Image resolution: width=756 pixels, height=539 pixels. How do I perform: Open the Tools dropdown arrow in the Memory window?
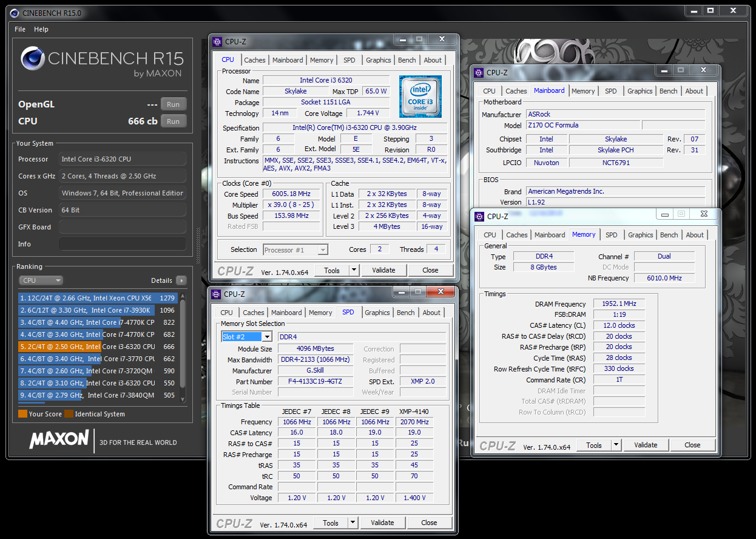616,445
